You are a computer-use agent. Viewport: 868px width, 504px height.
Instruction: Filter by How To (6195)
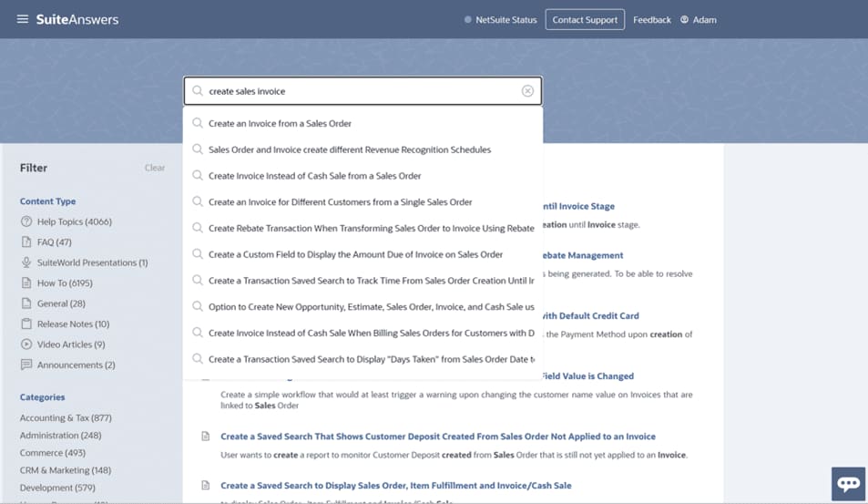(65, 283)
